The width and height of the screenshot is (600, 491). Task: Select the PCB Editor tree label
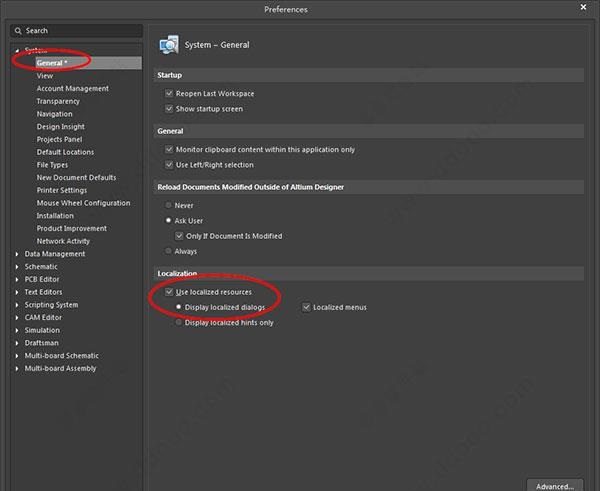42,279
